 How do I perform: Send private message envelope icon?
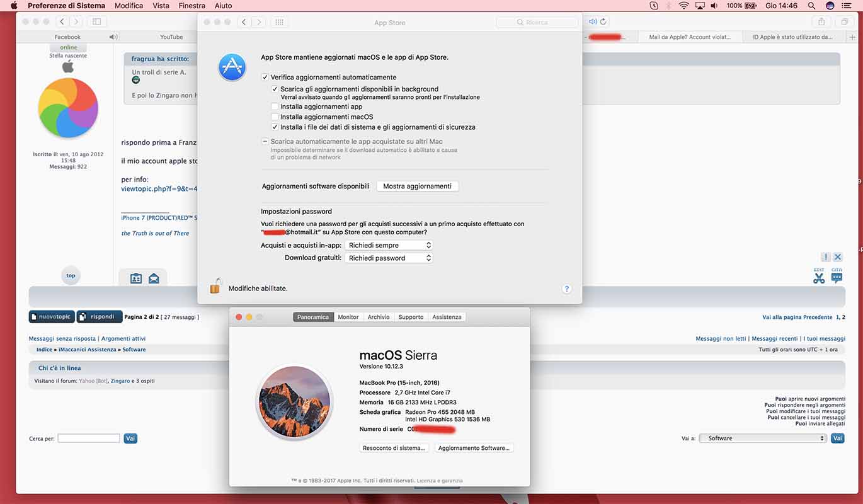tap(154, 278)
